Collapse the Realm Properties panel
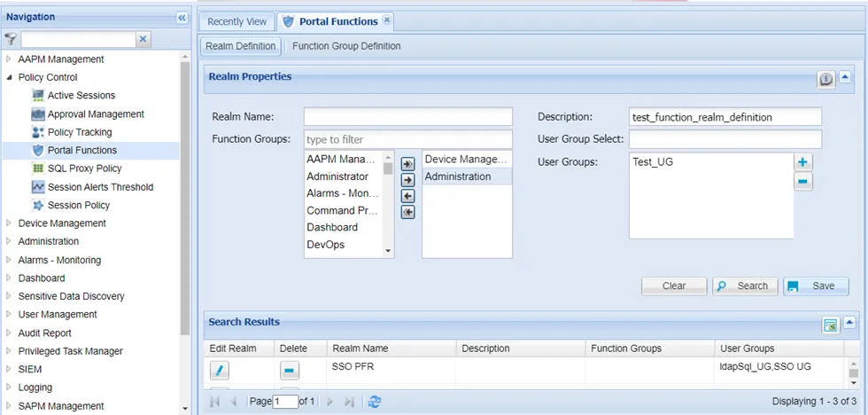This screenshot has width=868, height=415. click(x=845, y=77)
